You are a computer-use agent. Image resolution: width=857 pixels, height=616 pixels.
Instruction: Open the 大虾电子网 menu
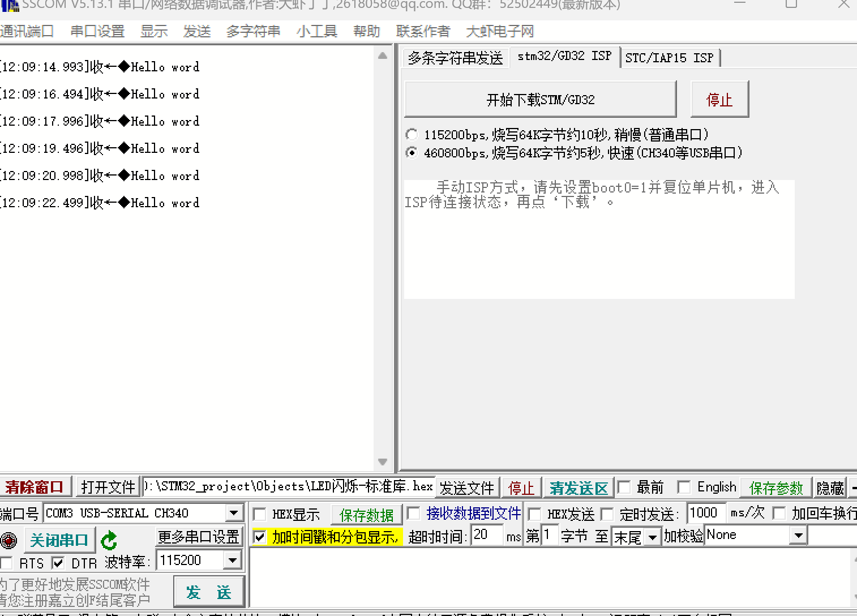click(500, 31)
